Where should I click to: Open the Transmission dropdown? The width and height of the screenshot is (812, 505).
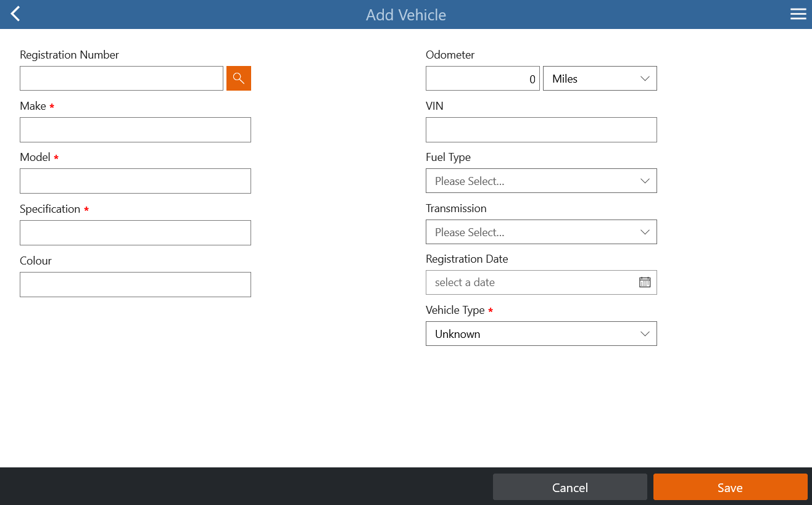pyautogui.click(x=541, y=232)
